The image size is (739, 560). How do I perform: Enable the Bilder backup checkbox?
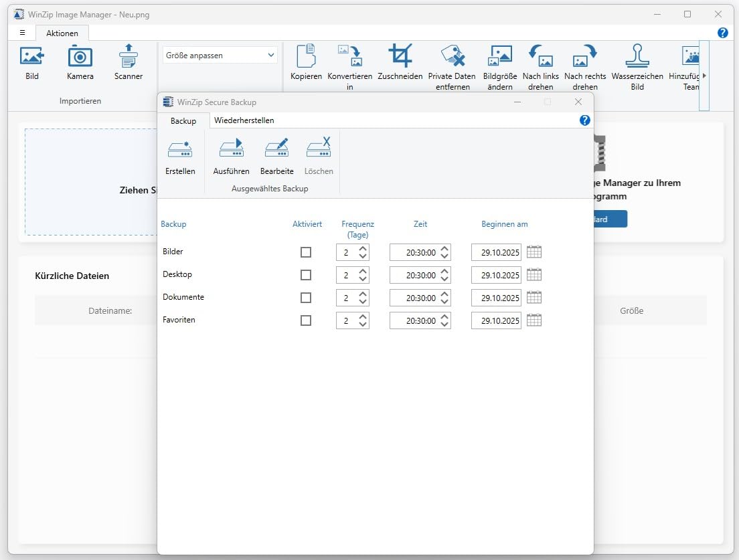(306, 252)
